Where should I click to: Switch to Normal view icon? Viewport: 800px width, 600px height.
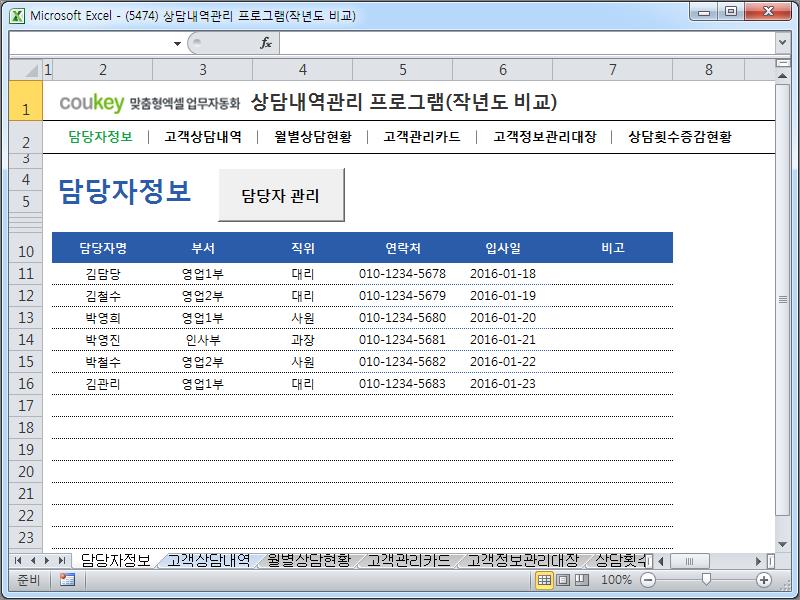coord(544,580)
